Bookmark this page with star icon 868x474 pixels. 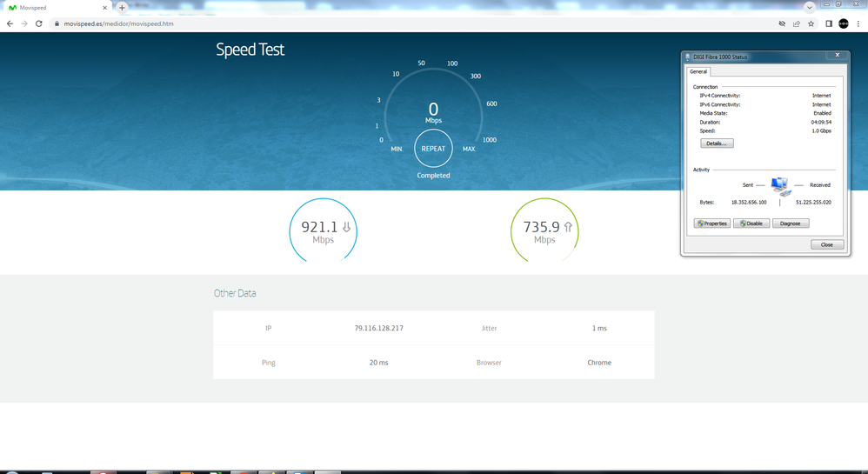811,23
